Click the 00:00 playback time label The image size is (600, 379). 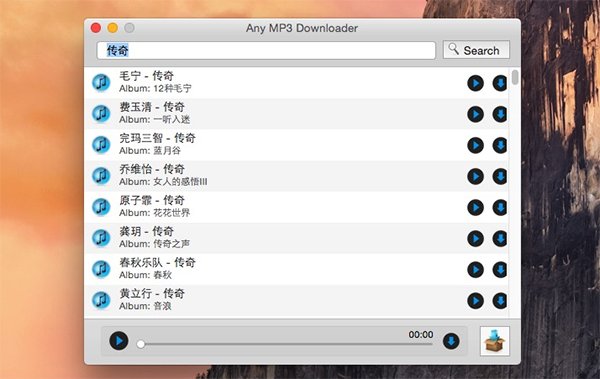pos(421,335)
